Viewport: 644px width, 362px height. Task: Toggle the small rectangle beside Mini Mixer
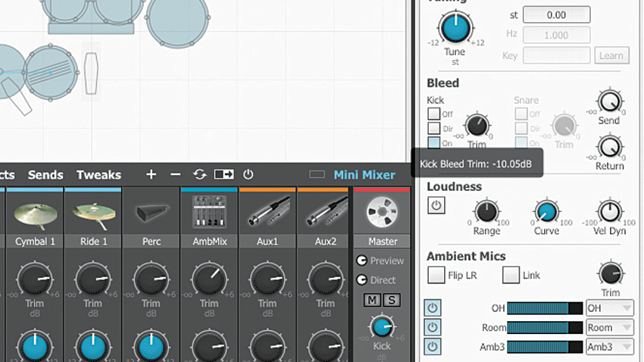[317, 174]
